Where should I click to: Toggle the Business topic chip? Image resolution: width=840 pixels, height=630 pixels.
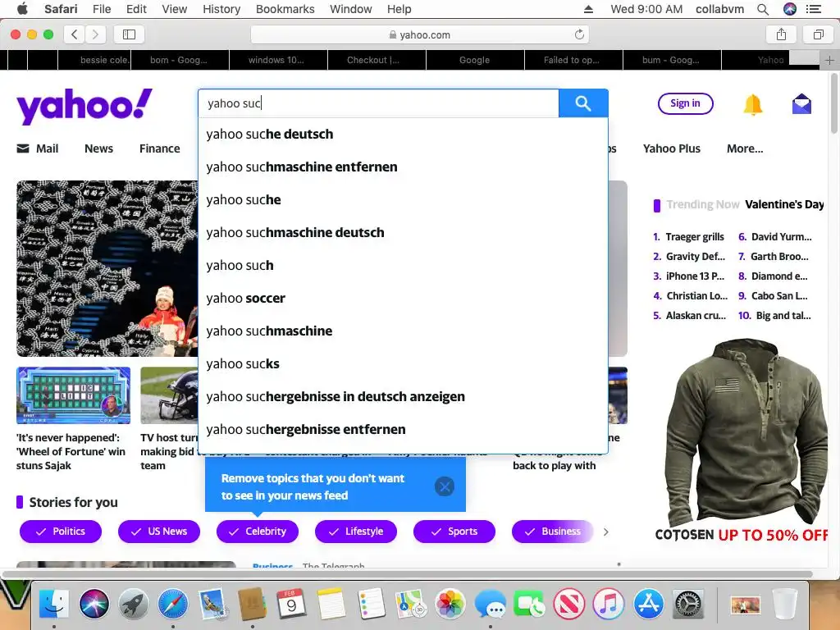pos(553,532)
